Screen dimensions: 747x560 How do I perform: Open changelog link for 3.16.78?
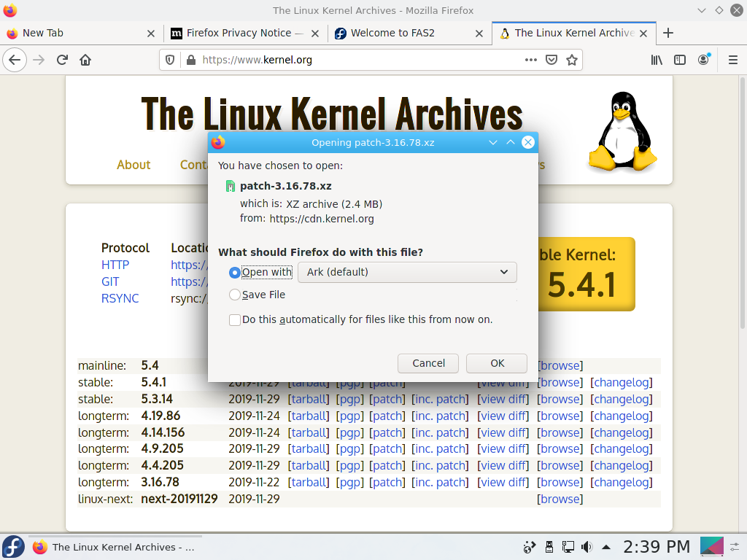[x=622, y=483]
